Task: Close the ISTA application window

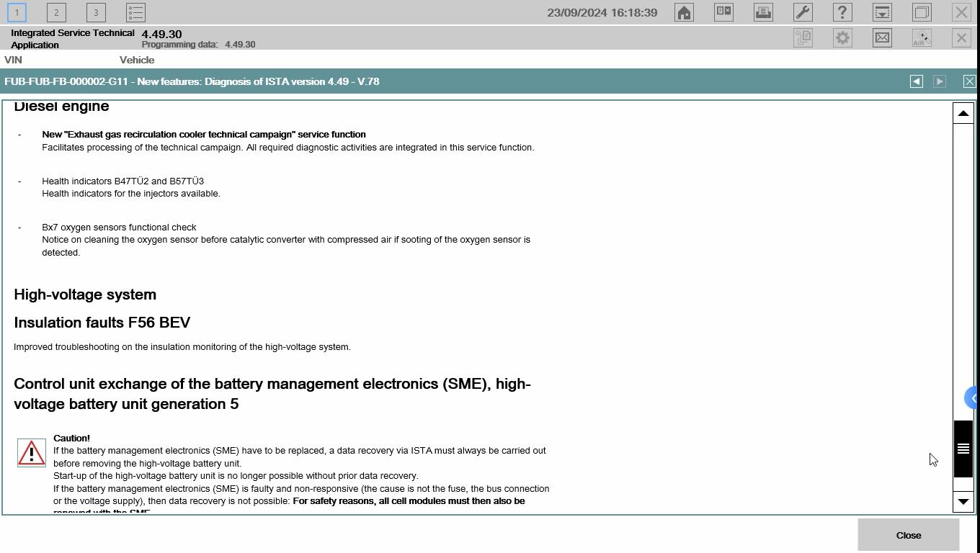Action: 961,12
